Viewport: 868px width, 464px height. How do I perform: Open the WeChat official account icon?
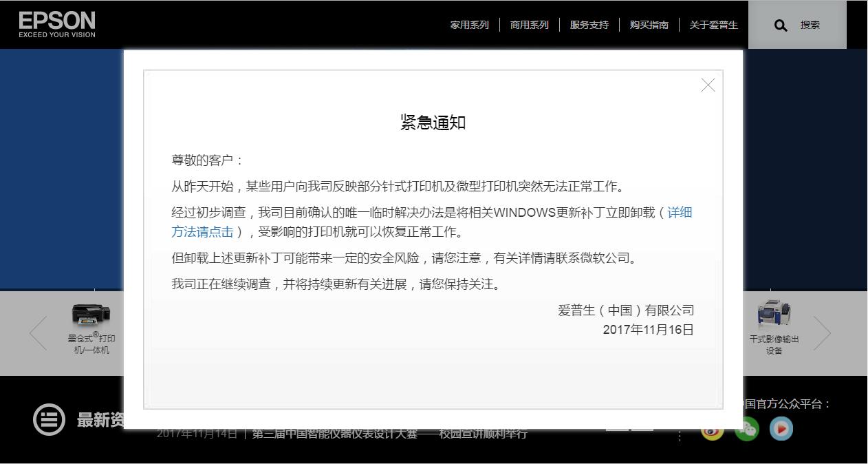pos(747,429)
